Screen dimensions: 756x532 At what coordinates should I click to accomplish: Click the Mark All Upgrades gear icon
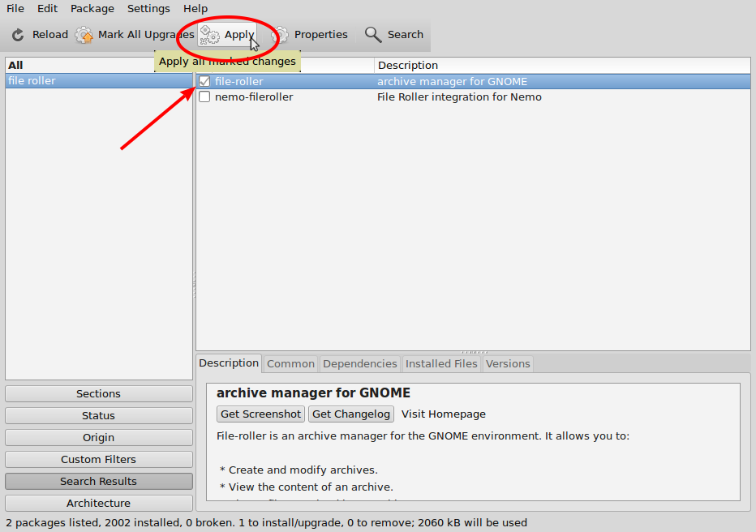pyautogui.click(x=84, y=35)
